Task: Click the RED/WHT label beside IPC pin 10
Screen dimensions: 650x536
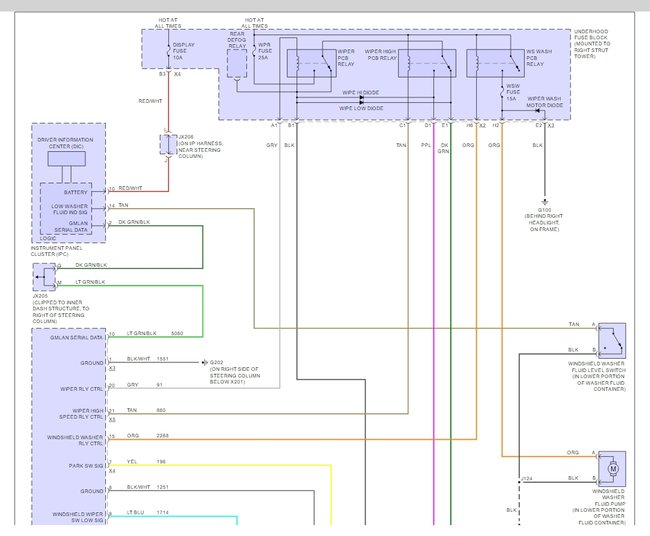Action: [x=130, y=188]
